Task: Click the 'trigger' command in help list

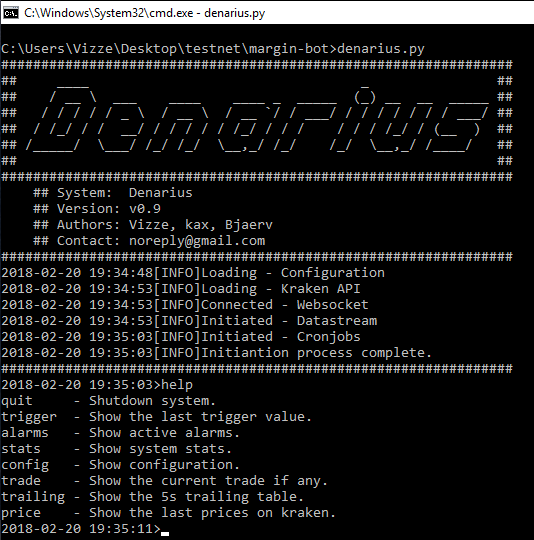Action: [29, 417]
